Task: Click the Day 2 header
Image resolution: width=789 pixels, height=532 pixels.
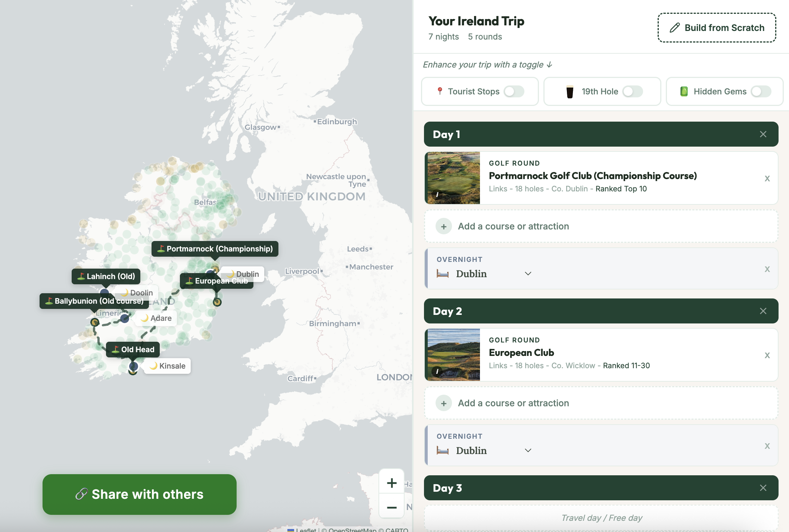Action: 601,311
